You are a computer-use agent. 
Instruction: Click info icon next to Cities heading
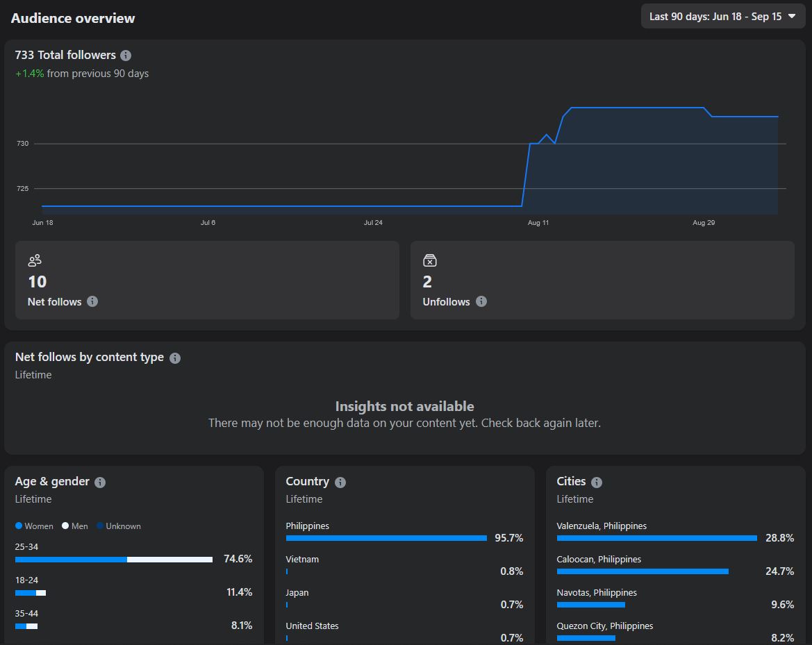pos(597,483)
